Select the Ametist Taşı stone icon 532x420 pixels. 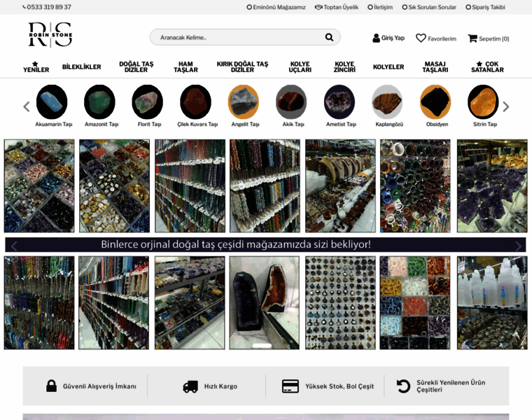[x=339, y=102]
